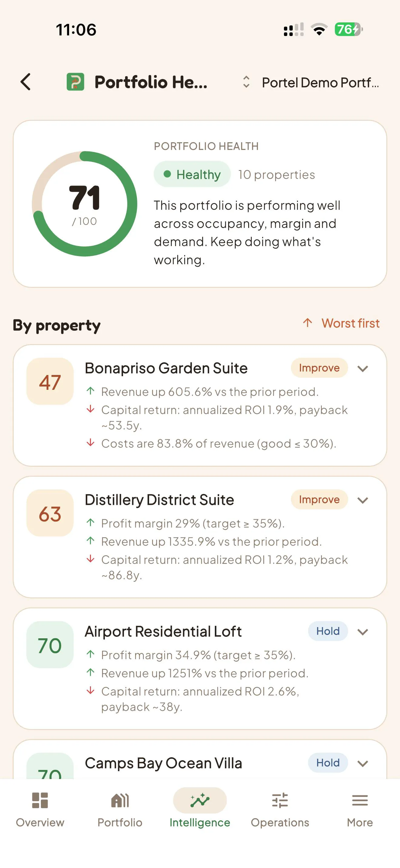Tap the Healthy status pill
This screenshot has height=868, width=400.
tap(192, 174)
